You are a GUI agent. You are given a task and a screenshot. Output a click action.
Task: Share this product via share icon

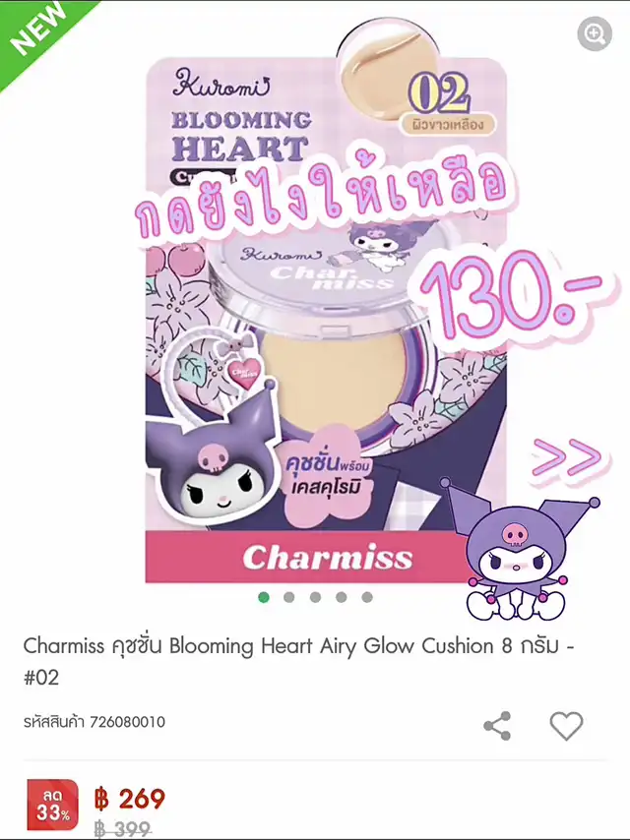pyautogui.click(x=497, y=726)
